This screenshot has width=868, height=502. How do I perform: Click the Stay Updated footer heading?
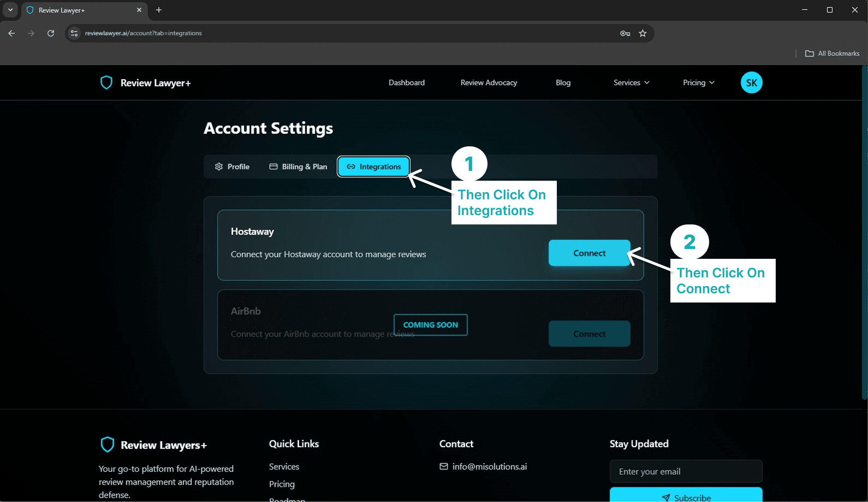(x=639, y=444)
